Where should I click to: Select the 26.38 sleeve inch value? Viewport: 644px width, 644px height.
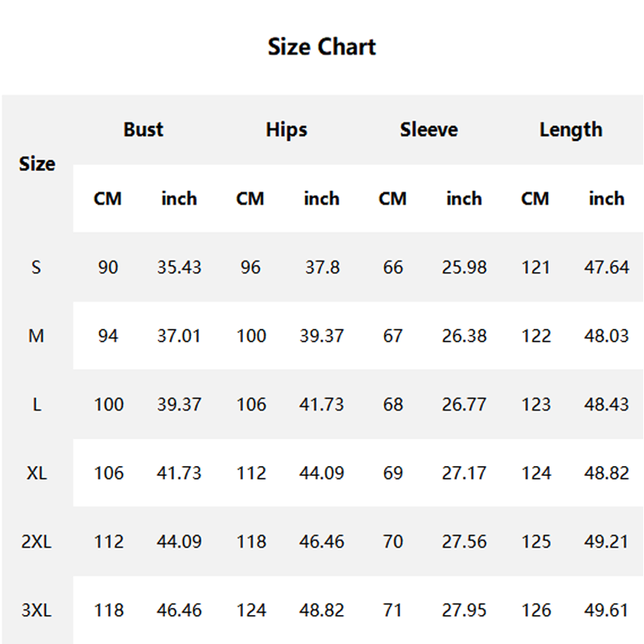[x=464, y=336]
